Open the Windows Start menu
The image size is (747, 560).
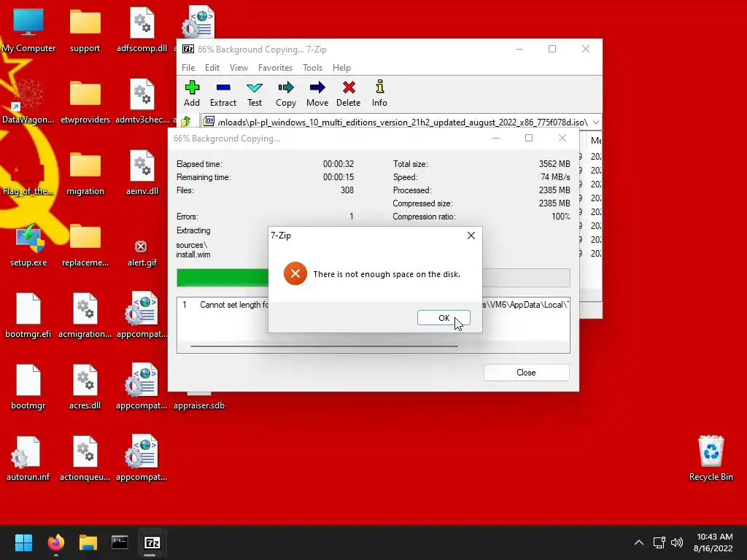[23, 542]
